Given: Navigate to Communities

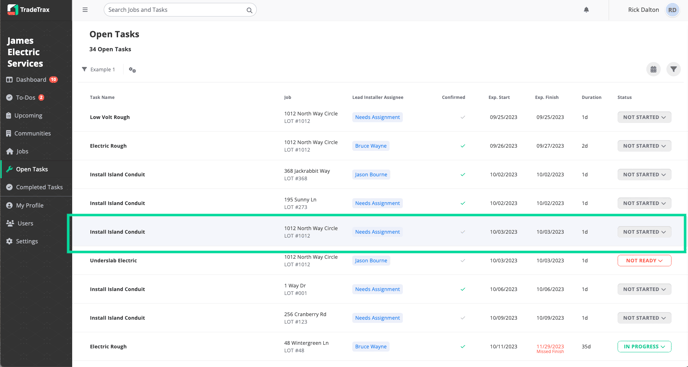Looking at the screenshot, I should 32,133.
